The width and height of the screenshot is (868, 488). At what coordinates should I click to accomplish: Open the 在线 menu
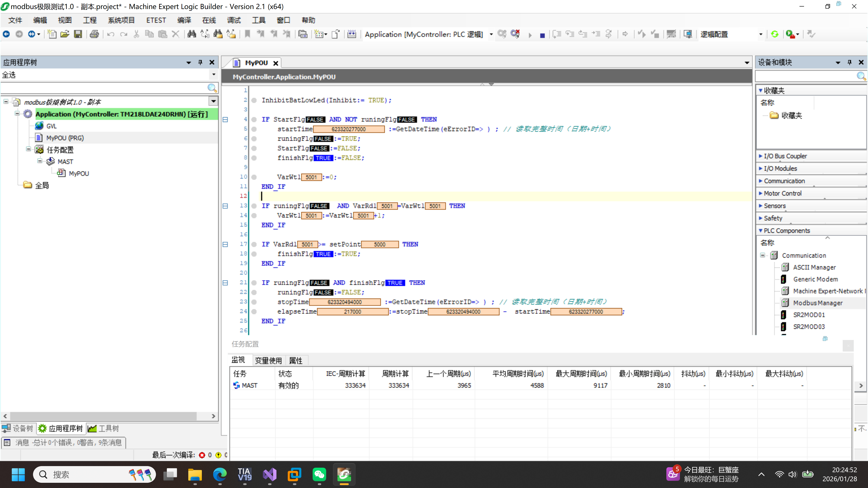pos(209,20)
